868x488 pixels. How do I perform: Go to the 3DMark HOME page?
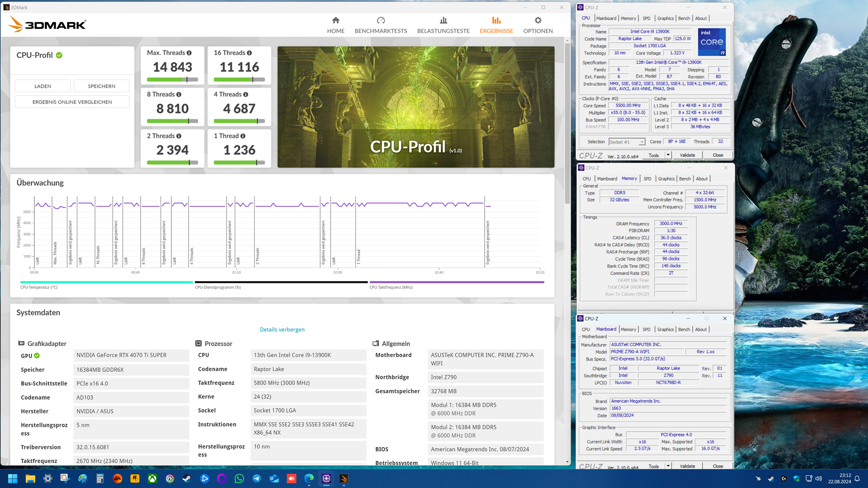(x=335, y=25)
